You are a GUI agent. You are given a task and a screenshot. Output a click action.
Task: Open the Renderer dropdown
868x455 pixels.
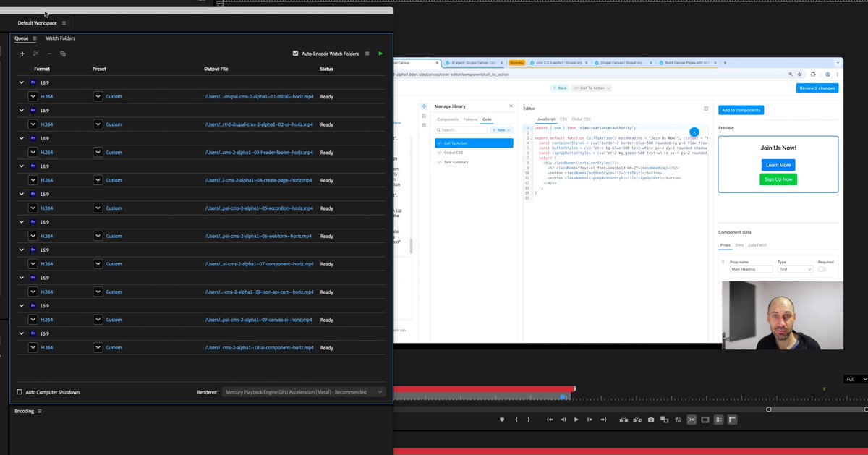pyautogui.click(x=304, y=392)
